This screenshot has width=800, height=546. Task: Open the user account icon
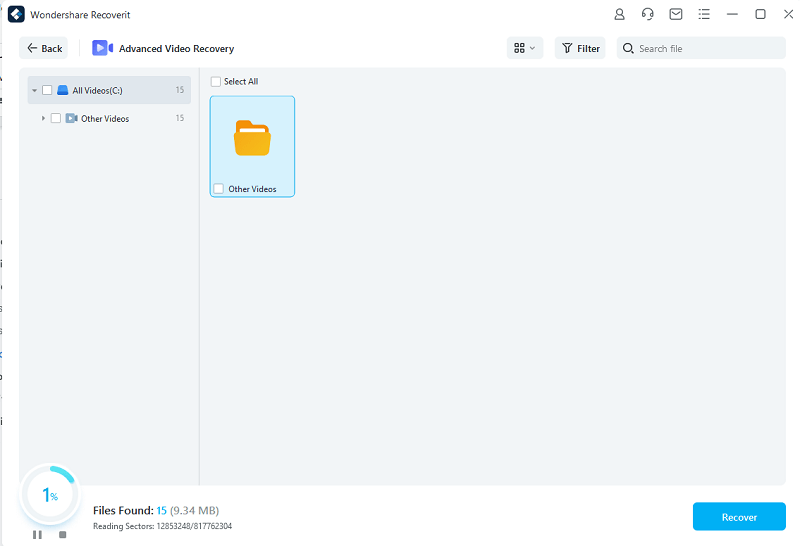(619, 14)
